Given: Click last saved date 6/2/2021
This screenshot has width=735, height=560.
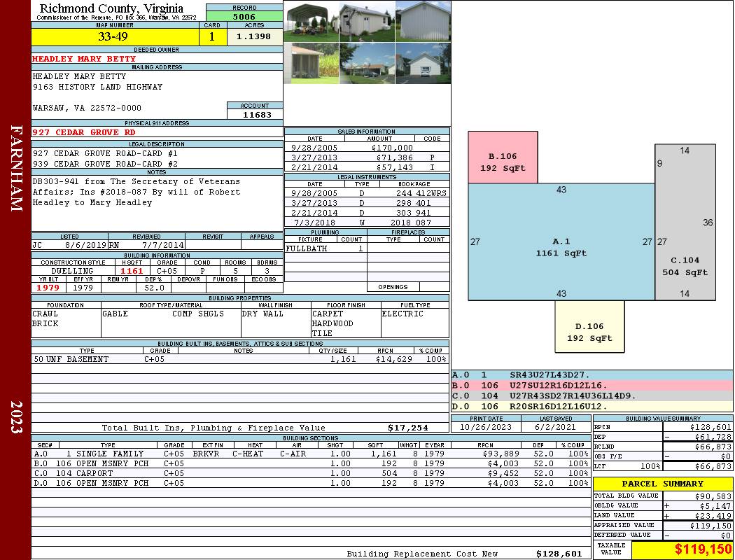Looking at the screenshot, I should click(556, 427).
